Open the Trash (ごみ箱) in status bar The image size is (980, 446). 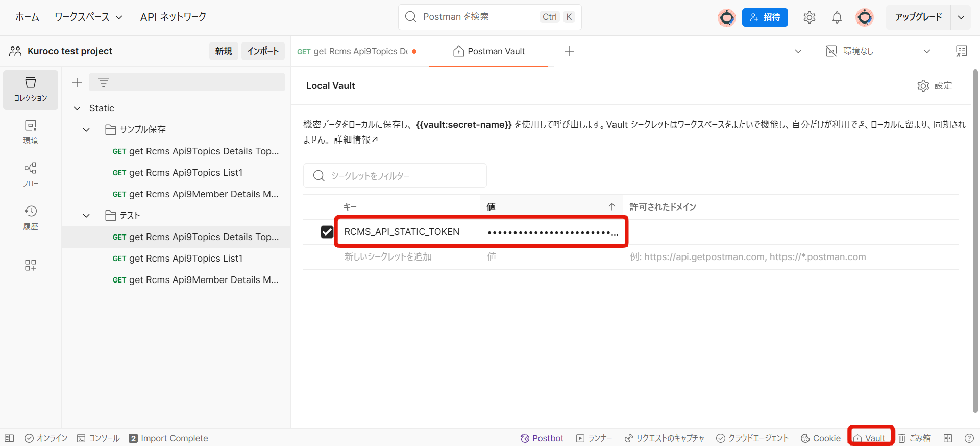915,438
